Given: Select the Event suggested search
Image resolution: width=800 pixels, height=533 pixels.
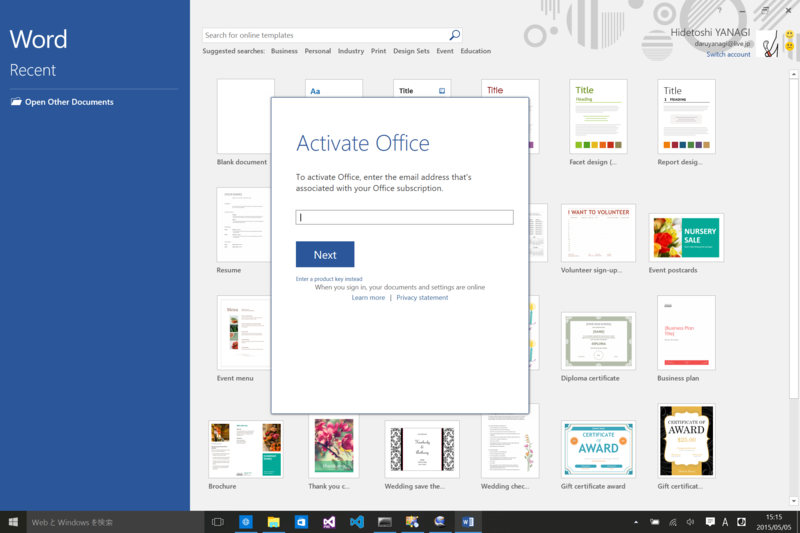Looking at the screenshot, I should coord(444,51).
